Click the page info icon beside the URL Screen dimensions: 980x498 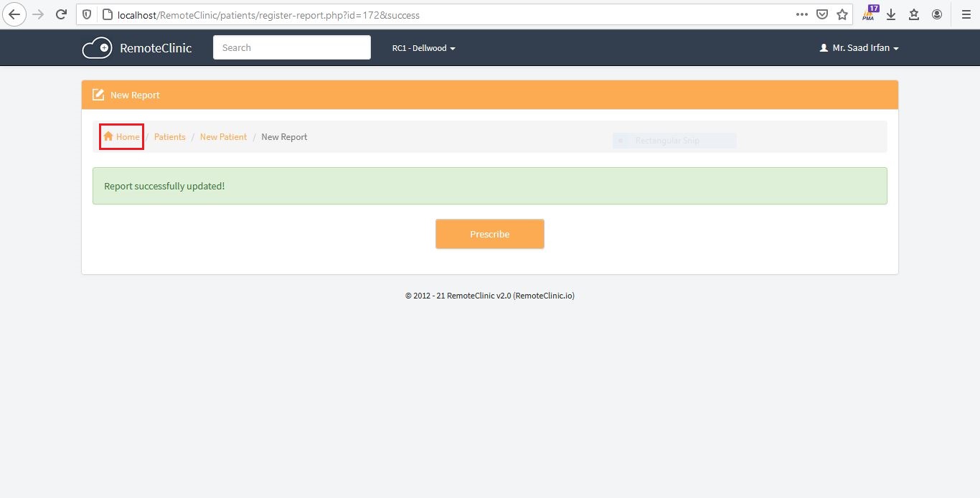pos(107,14)
